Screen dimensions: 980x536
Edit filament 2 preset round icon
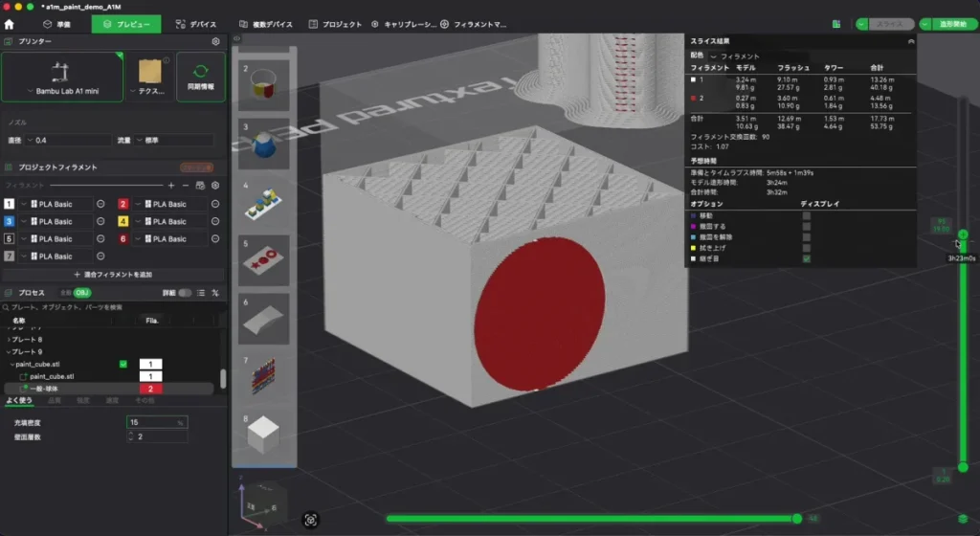[215, 204]
